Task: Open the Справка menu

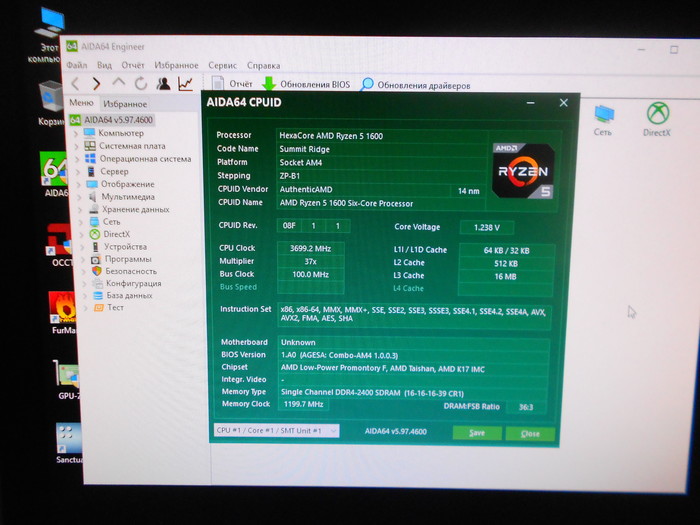Action: (x=263, y=65)
